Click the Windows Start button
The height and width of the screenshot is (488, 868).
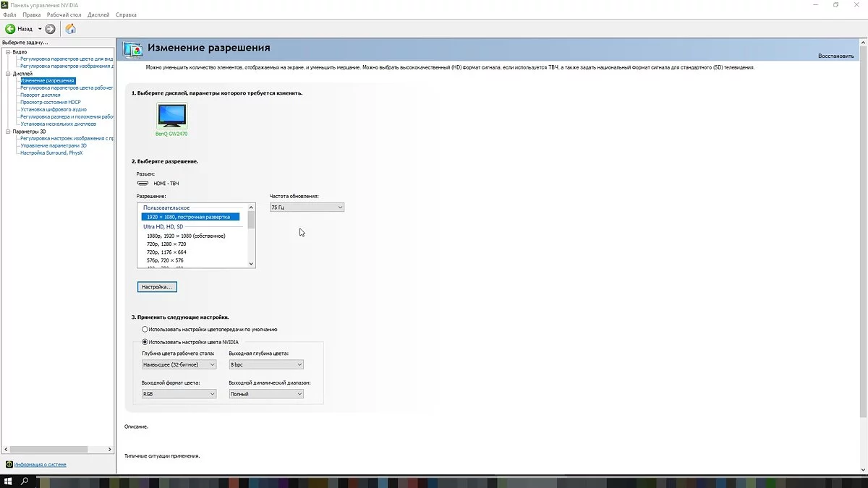point(9,481)
